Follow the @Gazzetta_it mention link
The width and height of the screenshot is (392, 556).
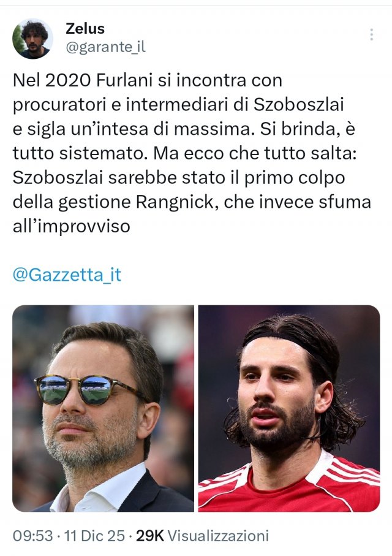click(67, 275)
